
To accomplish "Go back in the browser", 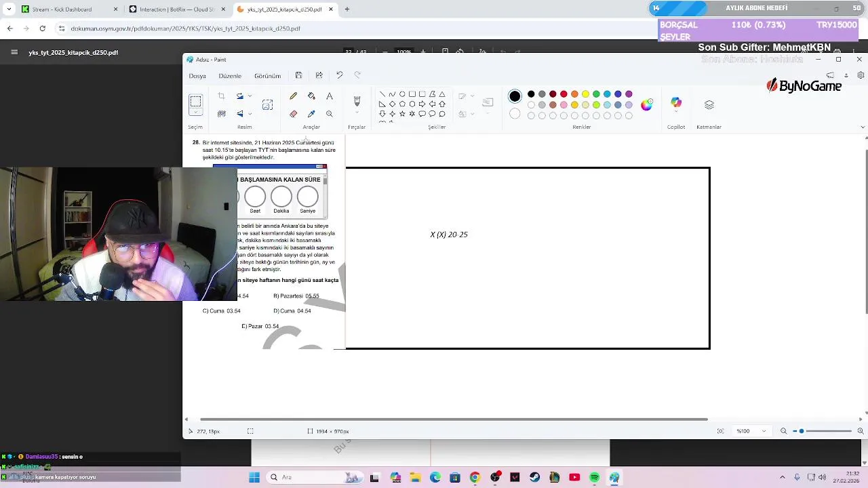I will (x=9, y=28).
